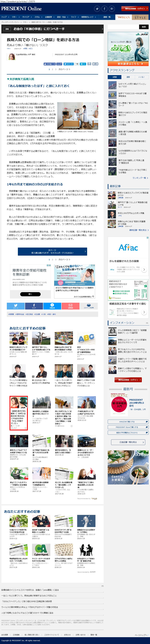Click the large blue Twitter share button below the article
The height and width of the screenshot is (644, 150).
pos(16,306)
